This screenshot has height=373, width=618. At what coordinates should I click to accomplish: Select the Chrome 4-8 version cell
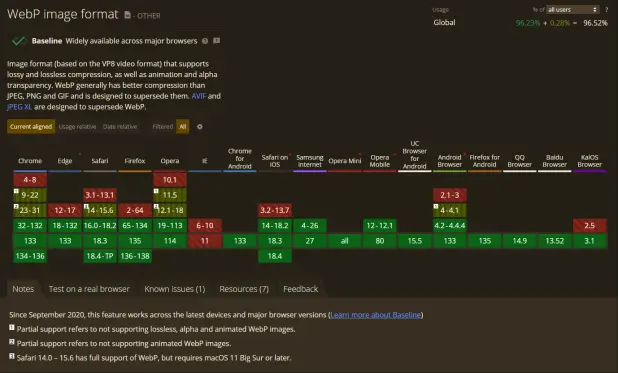point(30,180)
